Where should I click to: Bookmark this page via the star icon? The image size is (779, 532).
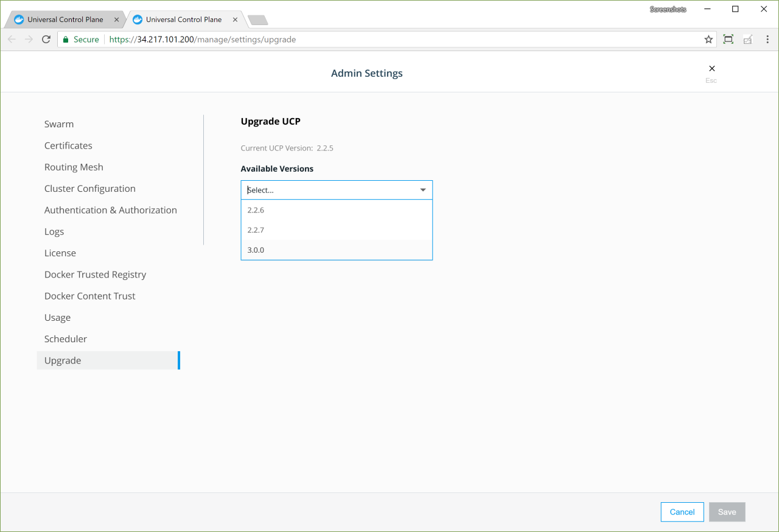pyautogui.click(x=708, y=39)
